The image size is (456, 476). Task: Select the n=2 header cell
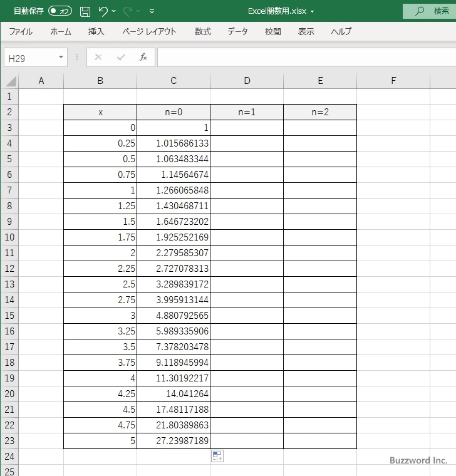pyautogui.click(x=320, y=112)
